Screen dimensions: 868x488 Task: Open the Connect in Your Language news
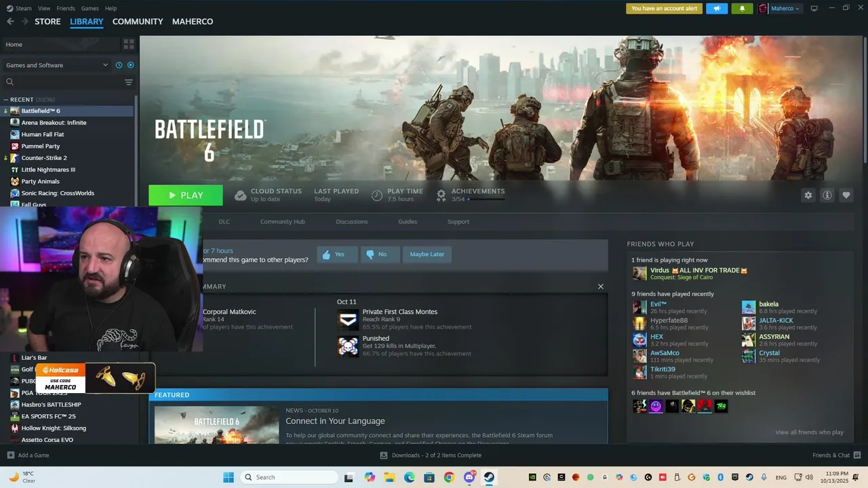tap(335, 421)
